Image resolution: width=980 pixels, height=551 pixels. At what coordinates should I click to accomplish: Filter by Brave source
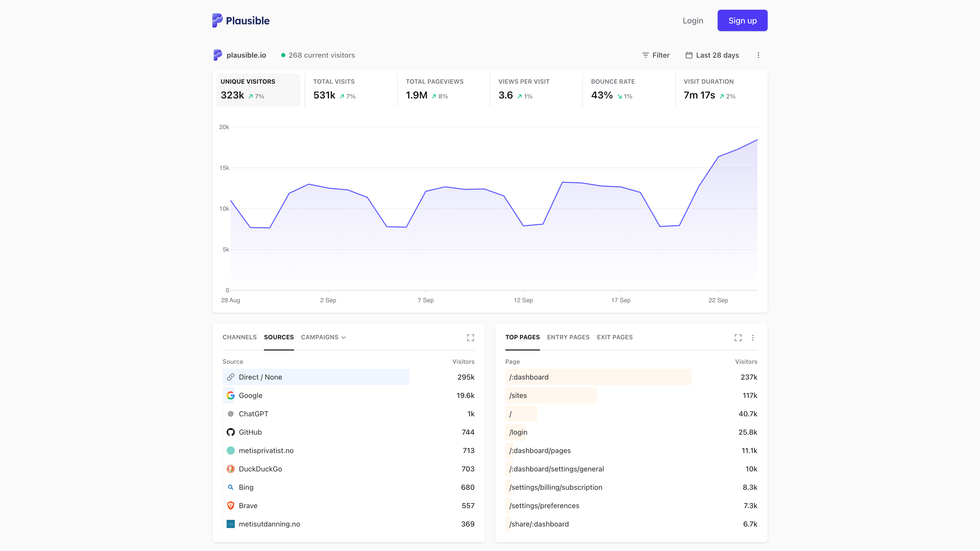(x=248, y=505)
